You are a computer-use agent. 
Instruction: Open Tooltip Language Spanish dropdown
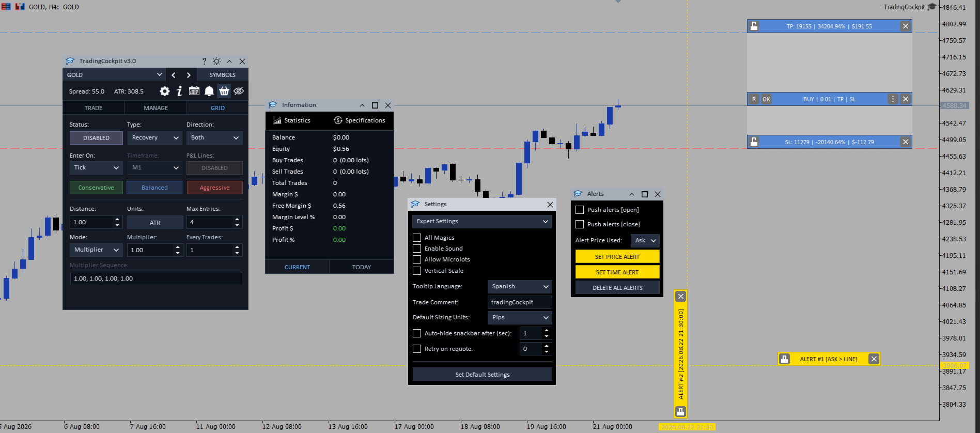[520, 286]
